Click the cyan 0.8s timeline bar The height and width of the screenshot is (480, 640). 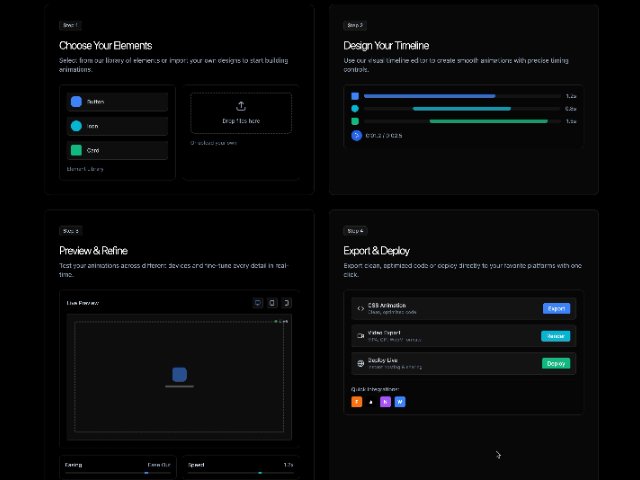coord(462,109)
